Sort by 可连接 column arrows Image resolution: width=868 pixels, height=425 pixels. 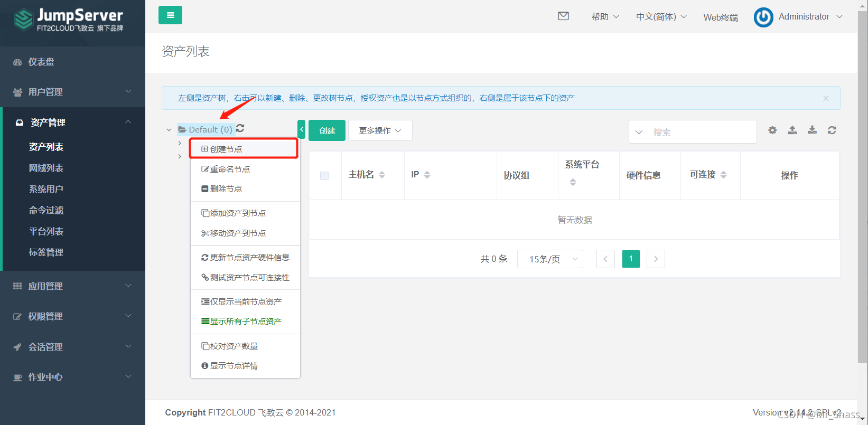point(724,175)
